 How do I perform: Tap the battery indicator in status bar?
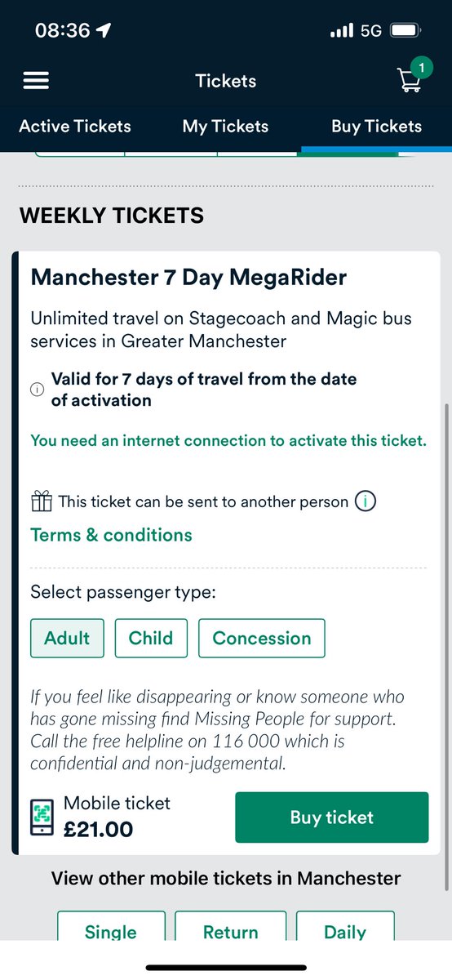(404, 31)
